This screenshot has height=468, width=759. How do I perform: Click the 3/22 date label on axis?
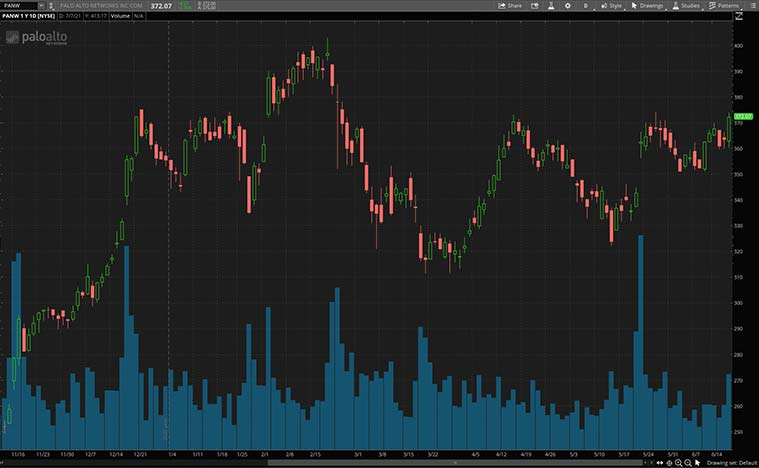(x=433, y=454)
